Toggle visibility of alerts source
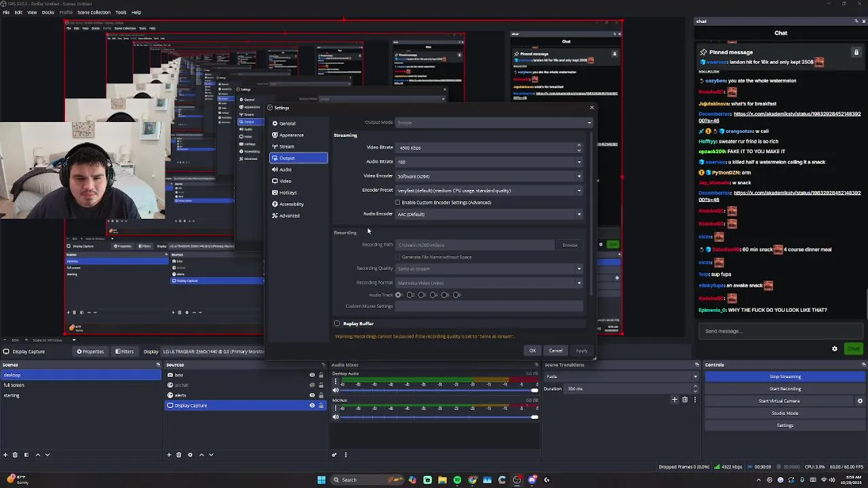Viewport: 868px width, 488px height. [x=312, y=395]
